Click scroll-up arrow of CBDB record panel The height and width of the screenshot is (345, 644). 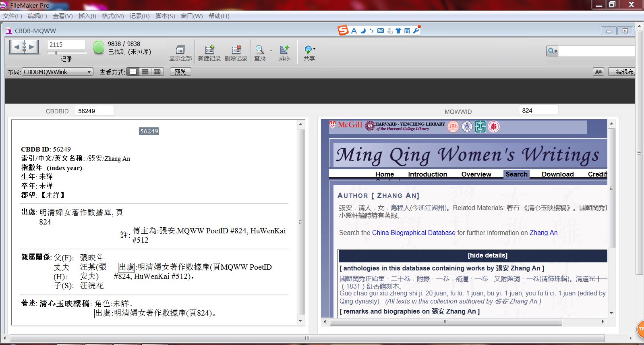point(300,125)
